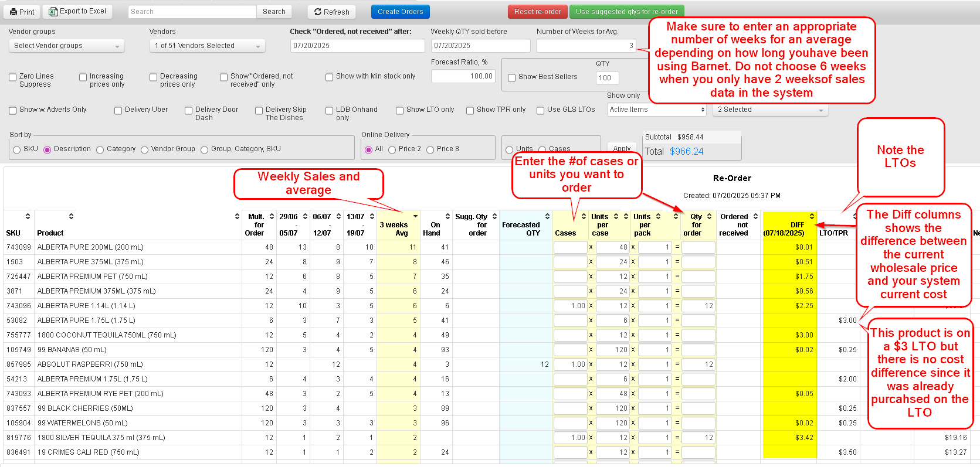This screenshot has width=980, height=467.
Task: Click the Search button
Action: click(274, 12)
